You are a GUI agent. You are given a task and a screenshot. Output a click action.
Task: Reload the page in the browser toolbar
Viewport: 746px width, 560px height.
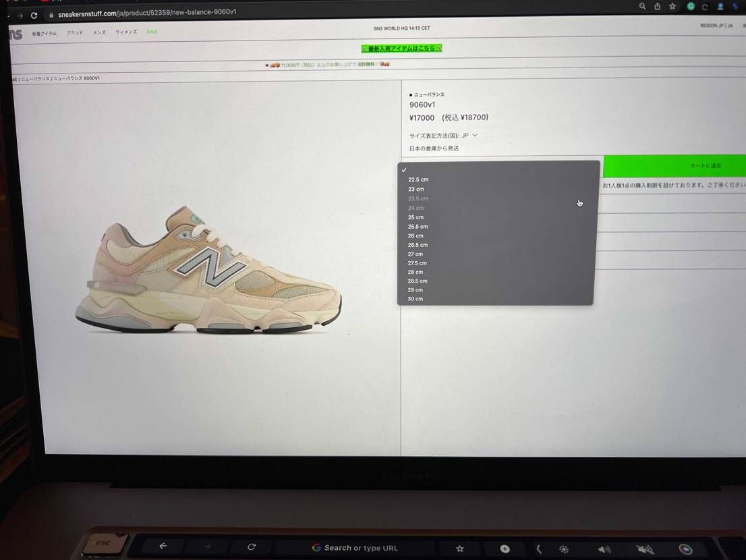coord(34,16)
